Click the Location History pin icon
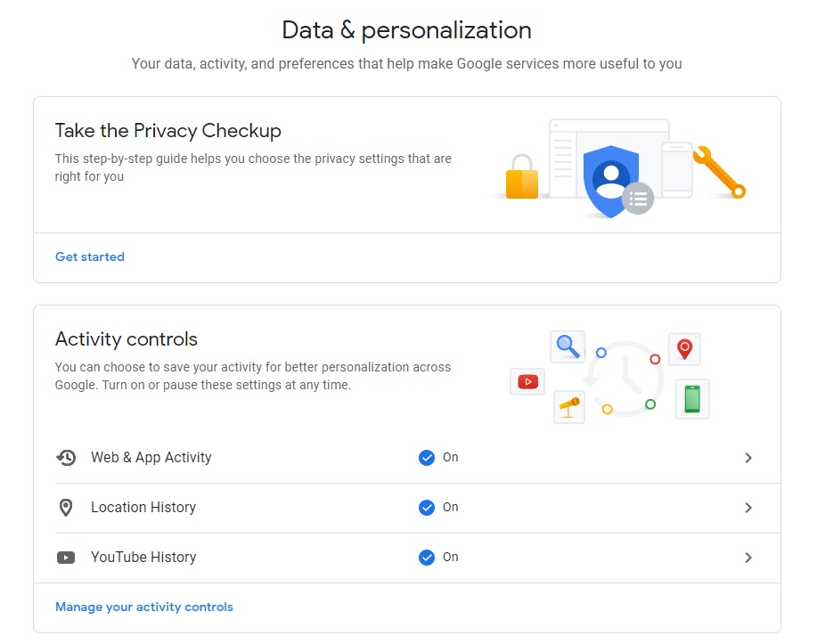Viewport: 817px width, 644px height. pos(66,508)
